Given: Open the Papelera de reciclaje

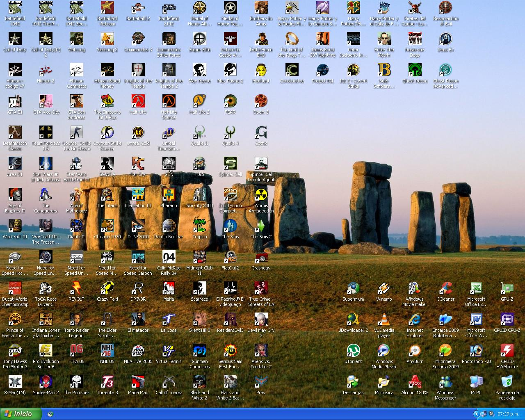Looking at the screenshot, I should coord(507,388).
